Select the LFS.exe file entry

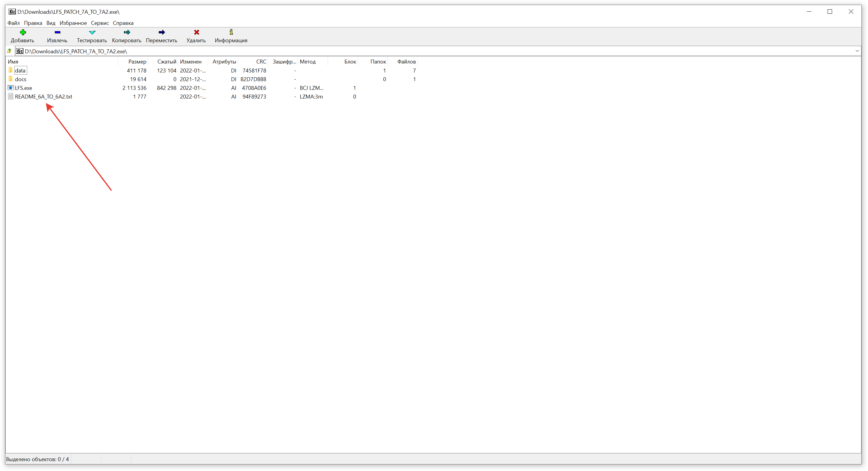click(23, 88)
